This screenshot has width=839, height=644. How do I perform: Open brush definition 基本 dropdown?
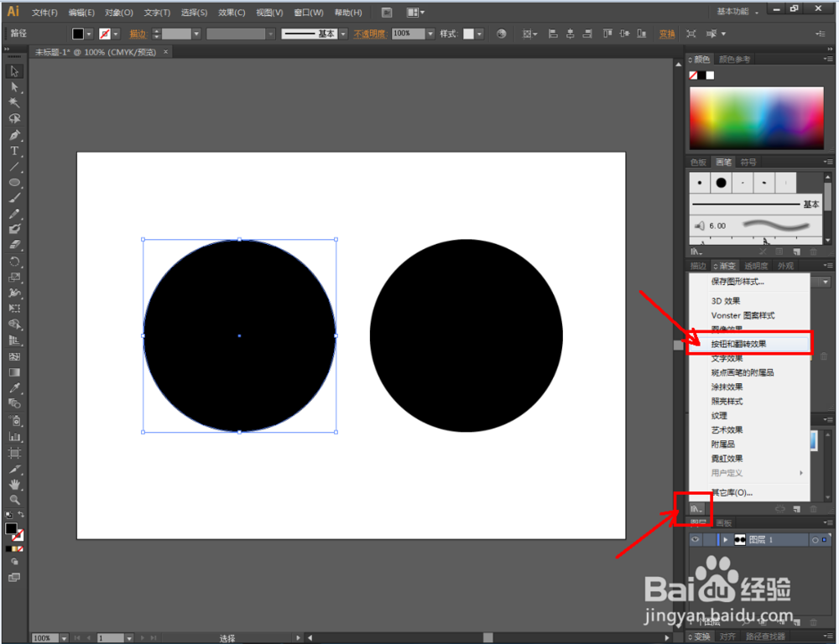coord(343,34)
